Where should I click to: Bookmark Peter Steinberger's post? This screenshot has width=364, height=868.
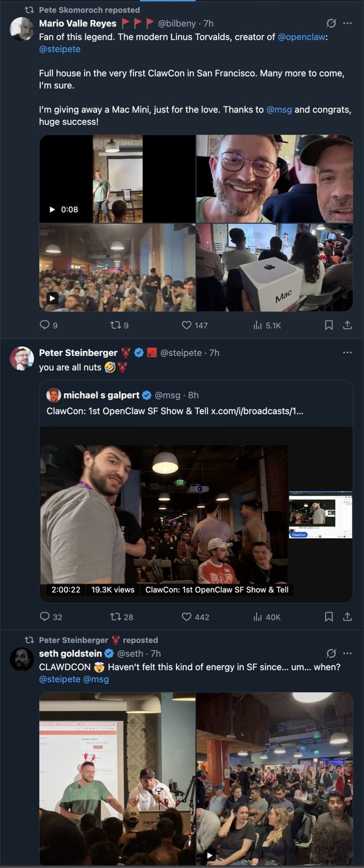click(329, 617)
